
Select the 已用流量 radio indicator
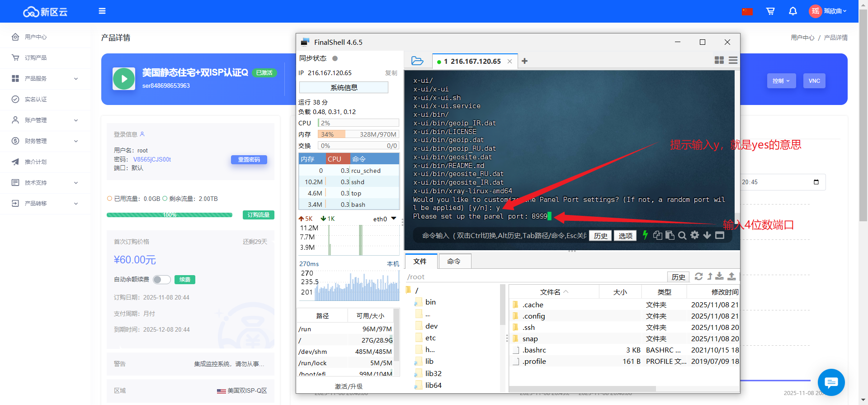click(109, 199)
